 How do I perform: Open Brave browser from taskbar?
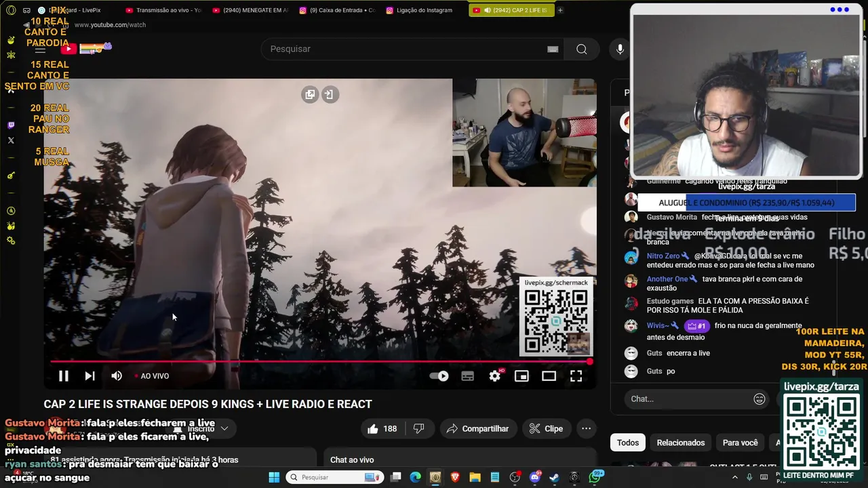455,477
